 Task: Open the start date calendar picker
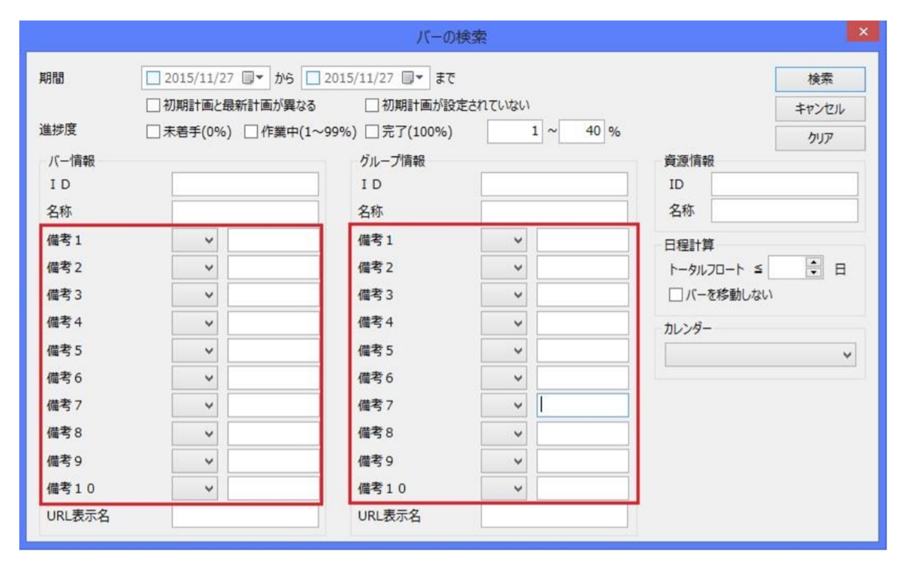(x=253, y=78)
